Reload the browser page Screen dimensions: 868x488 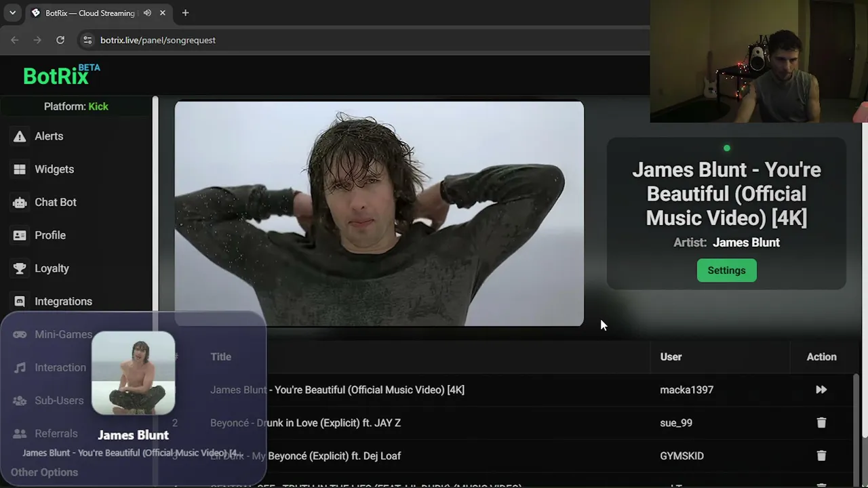pos(60,40)
